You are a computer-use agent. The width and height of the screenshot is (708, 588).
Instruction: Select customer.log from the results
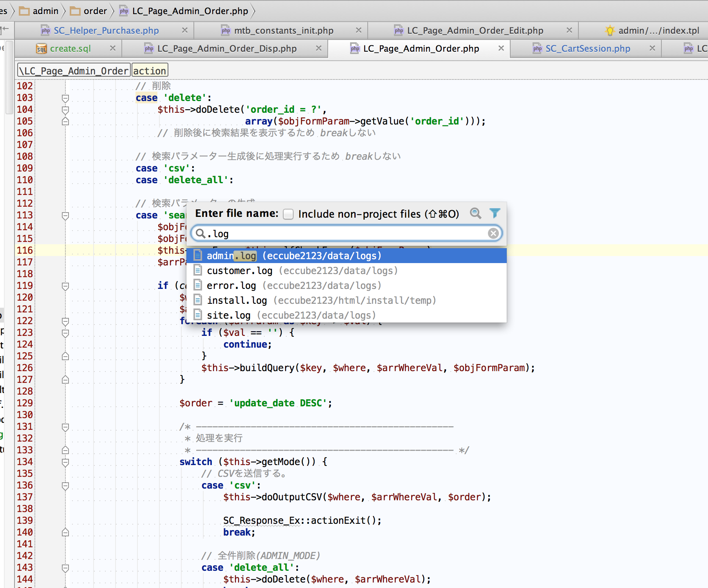click(x=239, y=271)
